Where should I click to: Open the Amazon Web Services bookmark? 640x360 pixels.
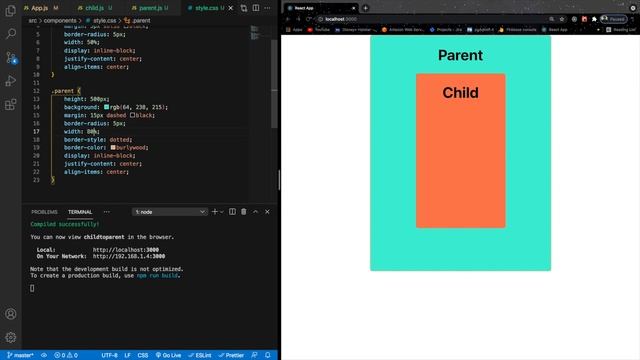point(403,29)
